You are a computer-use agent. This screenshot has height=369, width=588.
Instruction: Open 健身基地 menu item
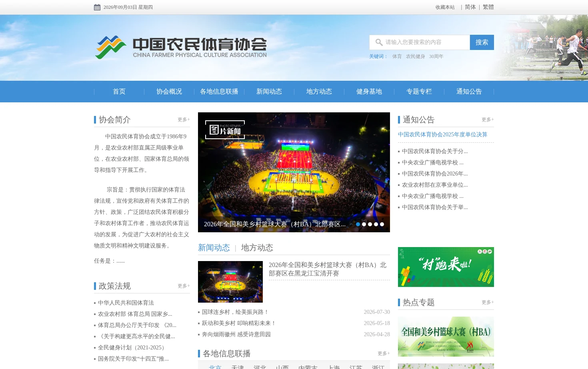click(x=369, y=92)
